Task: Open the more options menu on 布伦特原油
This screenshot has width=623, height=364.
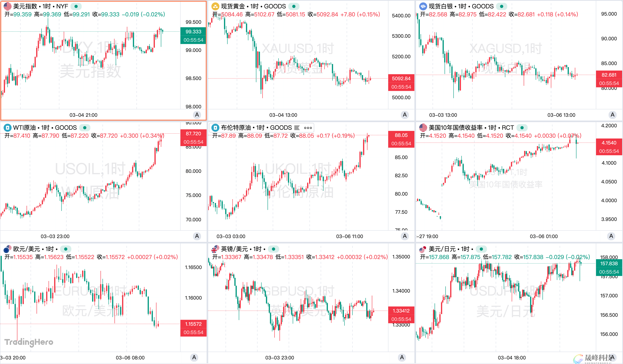Action: (x=308, y=128)
